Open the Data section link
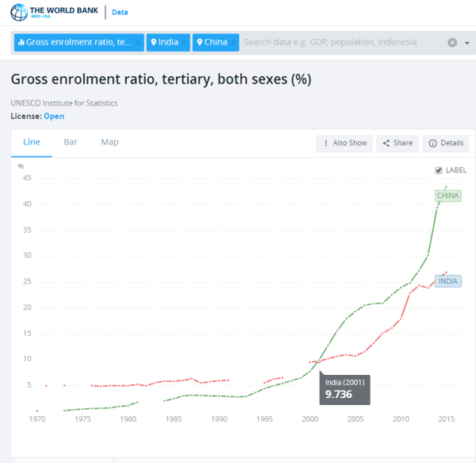Screen dimensions: 476x463 pyautogui.click(x=120, y=13)
